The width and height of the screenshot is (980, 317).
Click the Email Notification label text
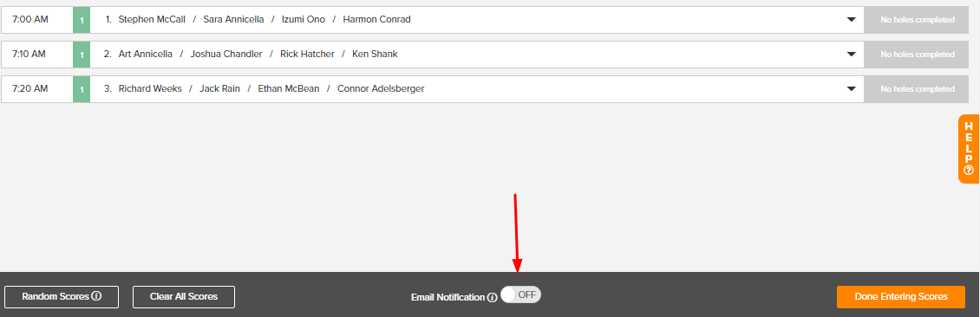coord(448,298)
